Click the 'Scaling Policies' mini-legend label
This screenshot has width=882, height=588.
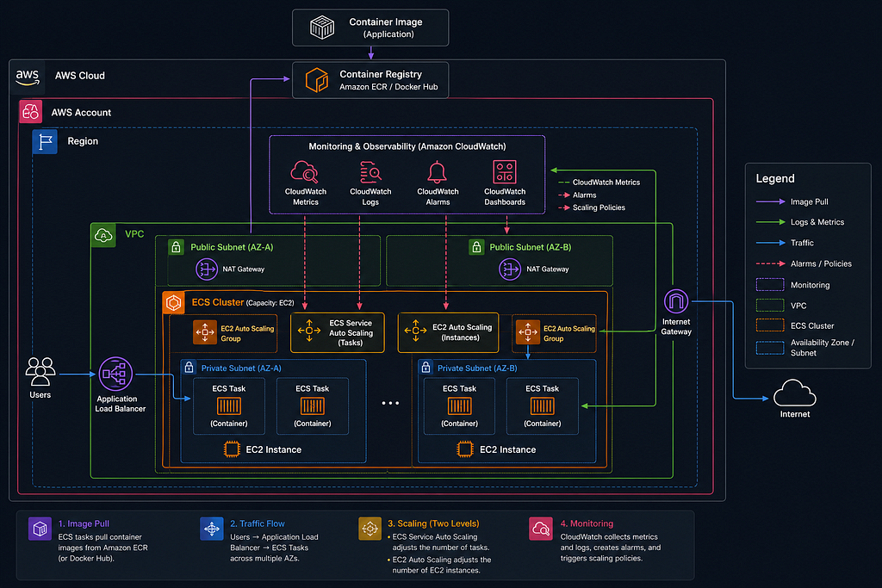pyautogui.click(x=599, y=207)
